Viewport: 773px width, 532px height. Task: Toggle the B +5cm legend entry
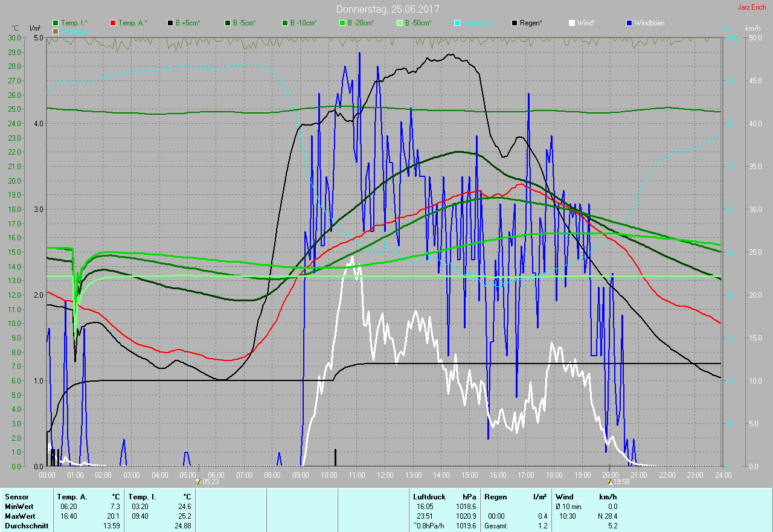coord(188,23)
